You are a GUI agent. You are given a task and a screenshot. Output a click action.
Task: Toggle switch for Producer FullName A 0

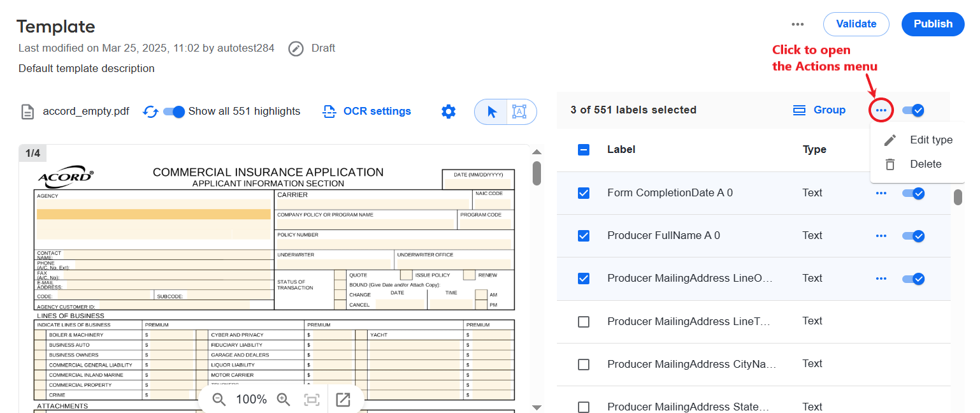pyautogui.click(x=913, y=236)
